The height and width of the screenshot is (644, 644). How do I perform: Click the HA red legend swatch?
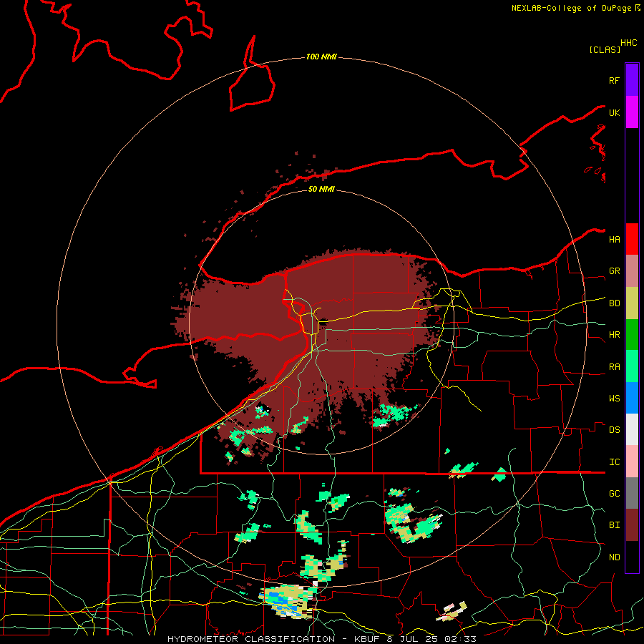(x=632, y=239)
